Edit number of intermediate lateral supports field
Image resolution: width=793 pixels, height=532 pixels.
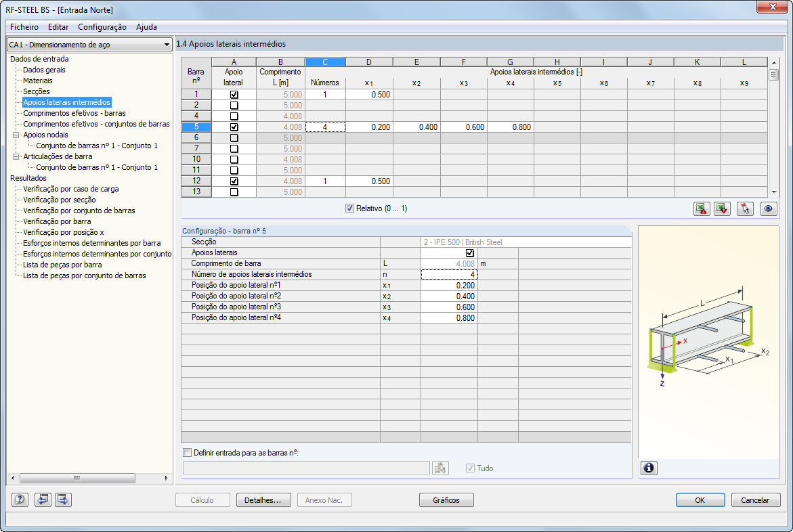coord(449,275)
